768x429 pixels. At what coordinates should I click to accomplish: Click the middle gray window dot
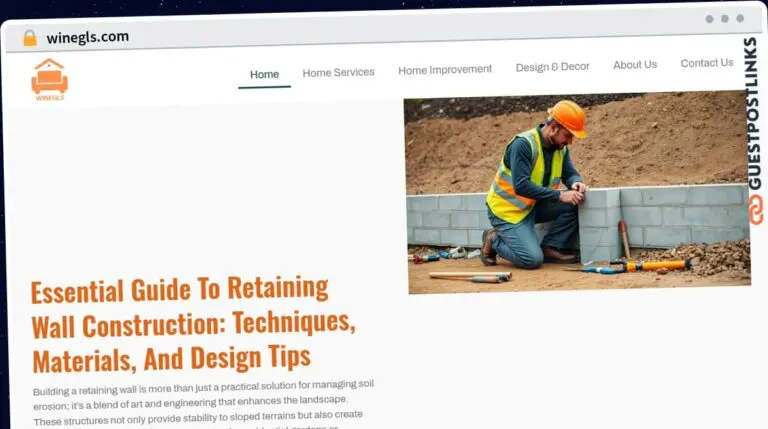point(725,18)
